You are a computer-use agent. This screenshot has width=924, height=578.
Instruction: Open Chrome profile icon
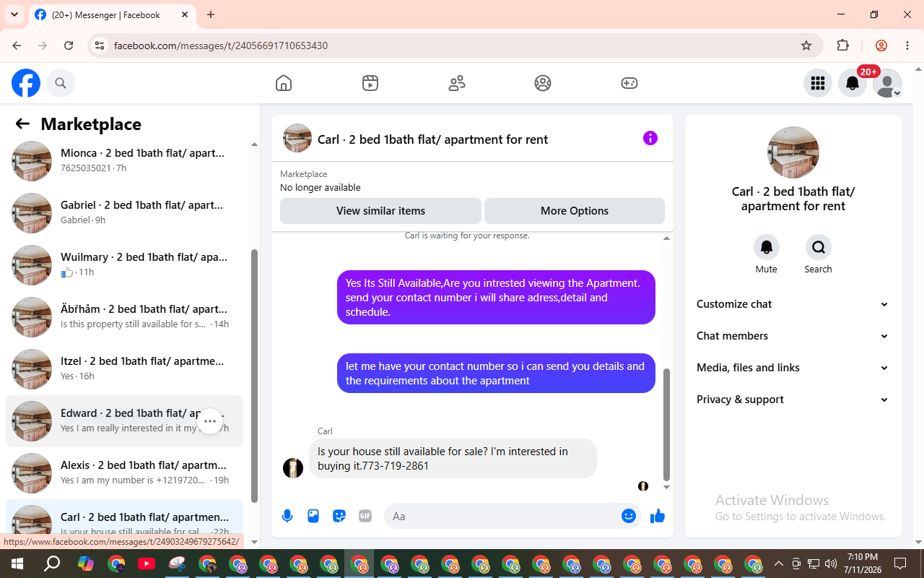881,46
